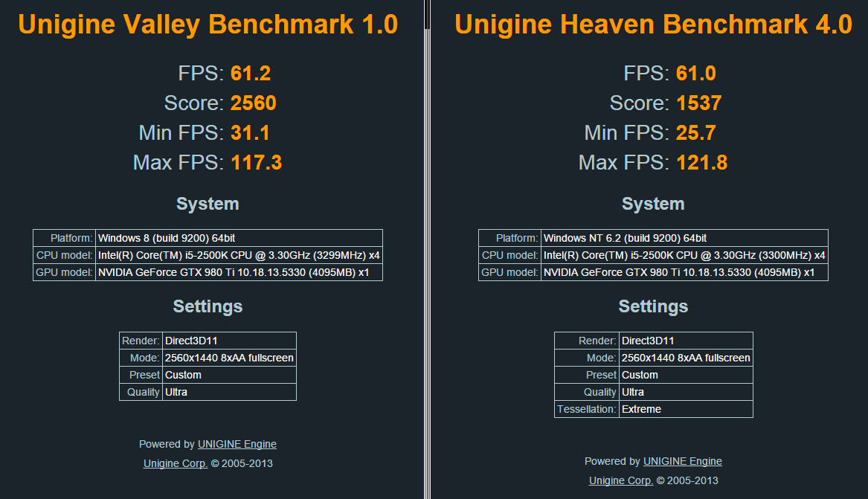The height and width of the screenshot is (499, 868).
Task: Open UNIGINE Engine link in Valley report
Action: [x=237, y=444]
